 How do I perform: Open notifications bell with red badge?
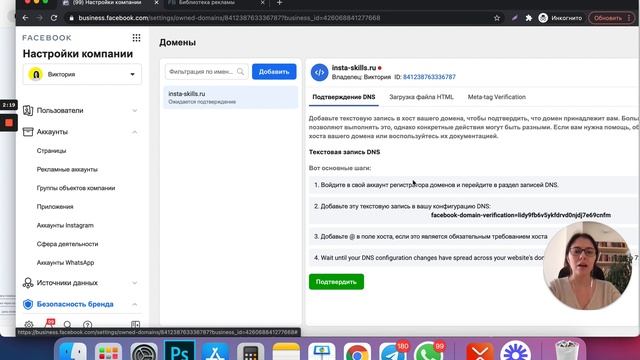click(49, 324)
